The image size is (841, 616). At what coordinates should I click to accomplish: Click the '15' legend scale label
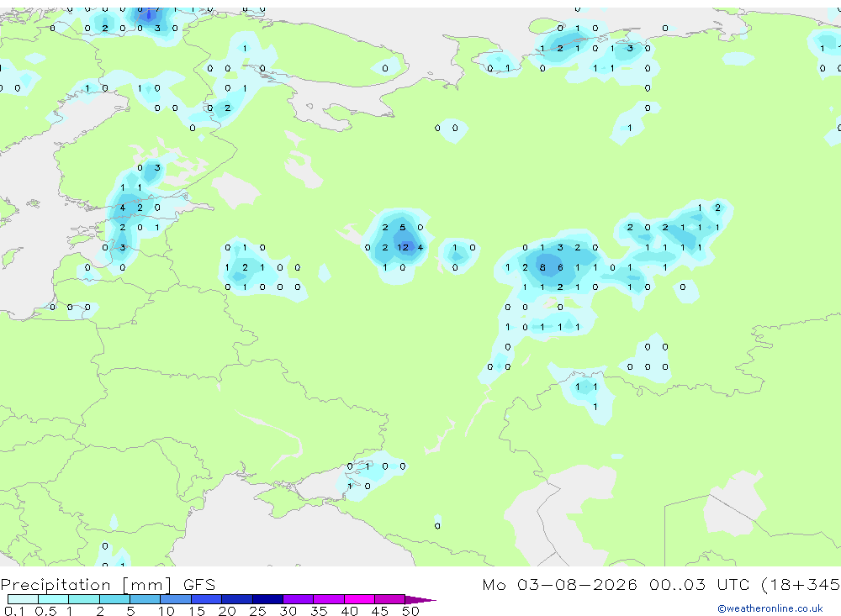pos(197,611)
